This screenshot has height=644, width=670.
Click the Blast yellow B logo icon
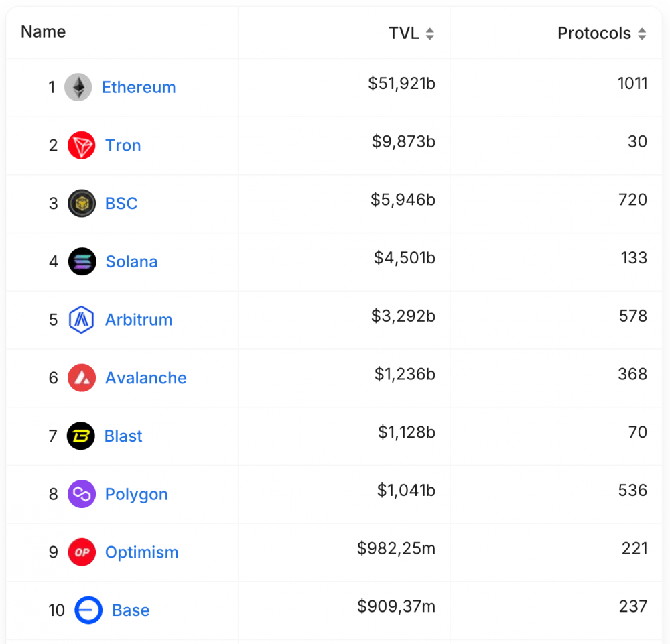click(x=81, y=436)
